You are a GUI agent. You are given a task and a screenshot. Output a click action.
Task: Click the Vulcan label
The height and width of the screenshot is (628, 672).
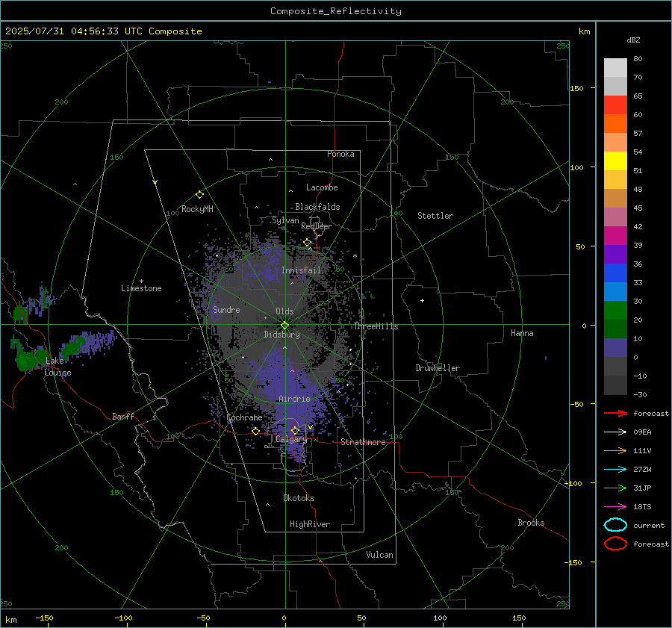pyautogui.click(x=379, y=554)
